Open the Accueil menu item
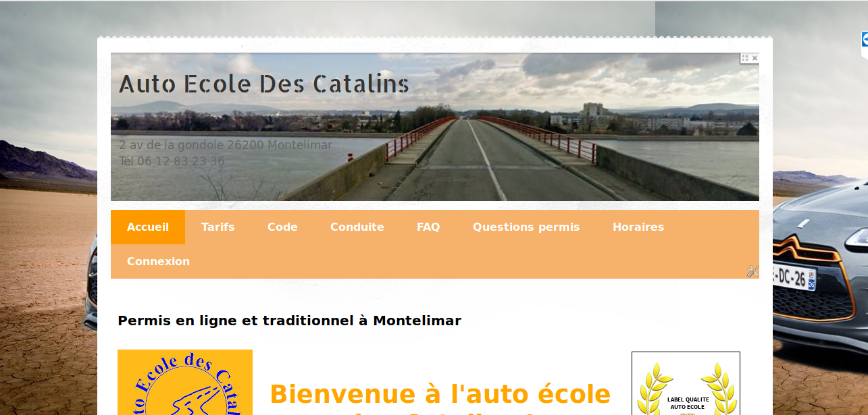 click(148, 227)
